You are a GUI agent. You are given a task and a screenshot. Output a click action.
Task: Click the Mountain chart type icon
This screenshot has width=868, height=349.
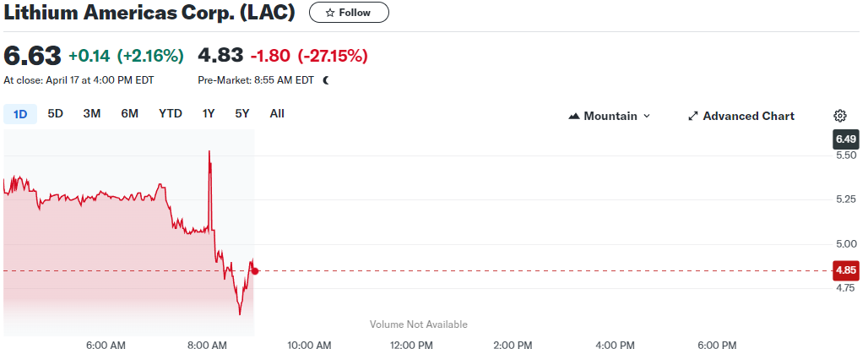click(x=574, y=116)
